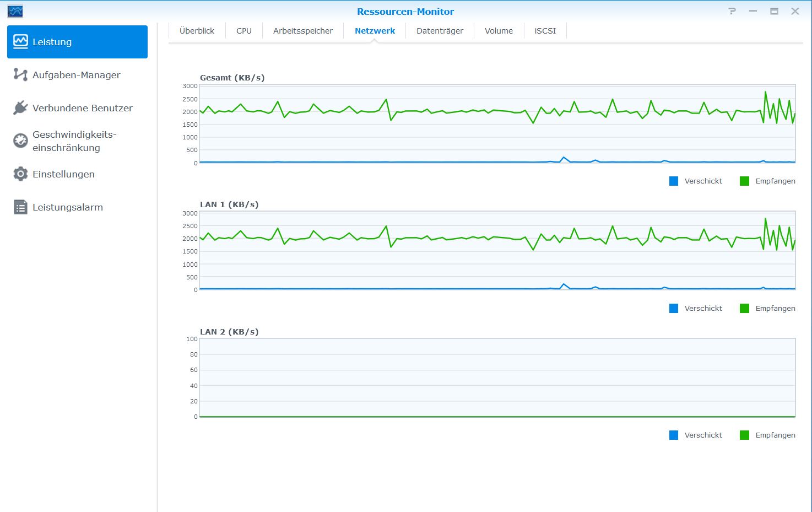This screenshot has height=512, width=812.
Task: Close the Ressourcen-Monitor window
Action: click(x=795, y=11)
